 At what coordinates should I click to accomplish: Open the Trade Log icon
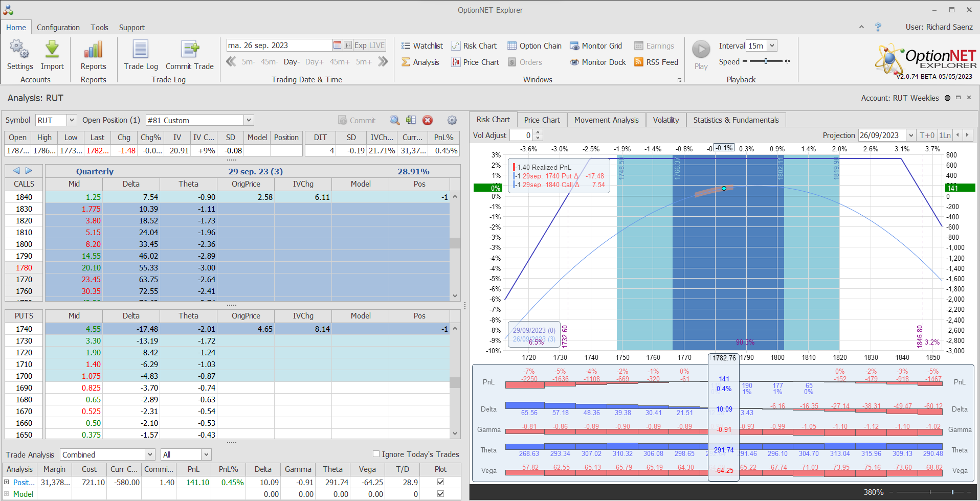tap(141, 50)
